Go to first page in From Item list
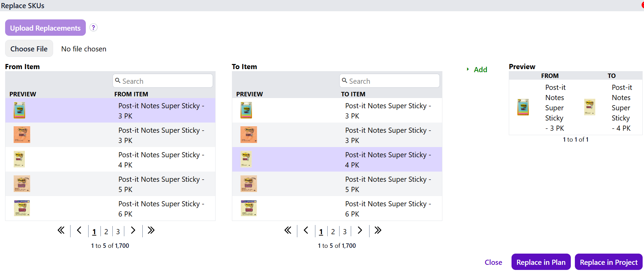 pos(61,230)
